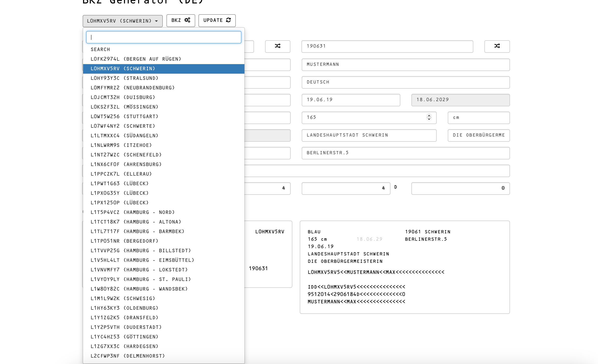Click the card text 19061 SCHWERIN

(428, 232)
